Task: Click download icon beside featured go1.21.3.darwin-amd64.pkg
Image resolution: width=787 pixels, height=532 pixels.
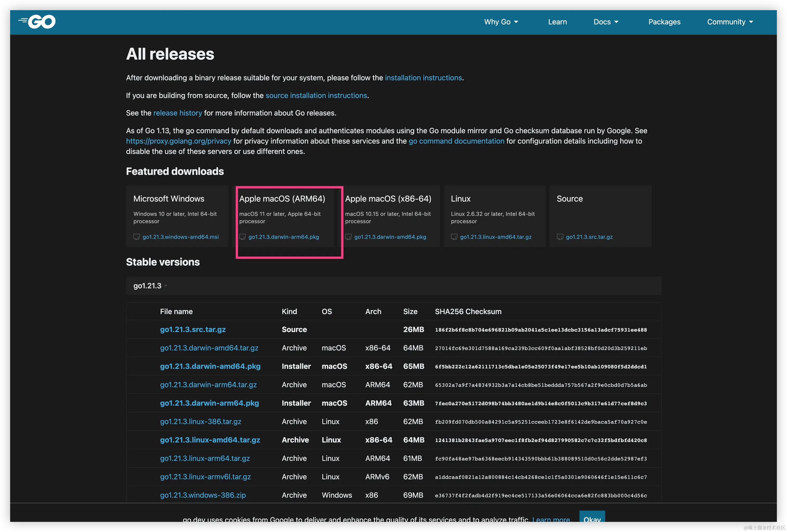Action: point(348,237)
